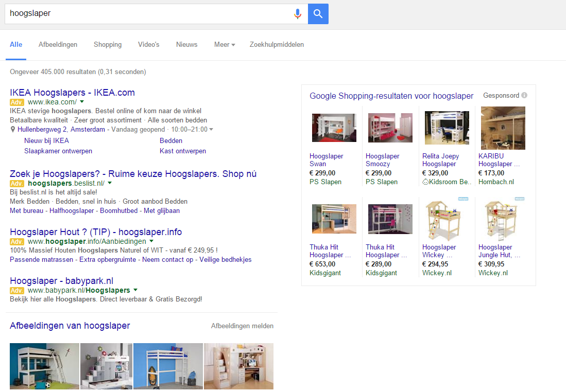Open the Meer dropdown menu
This screenshot has height=392, width=566.
(225, 44)
